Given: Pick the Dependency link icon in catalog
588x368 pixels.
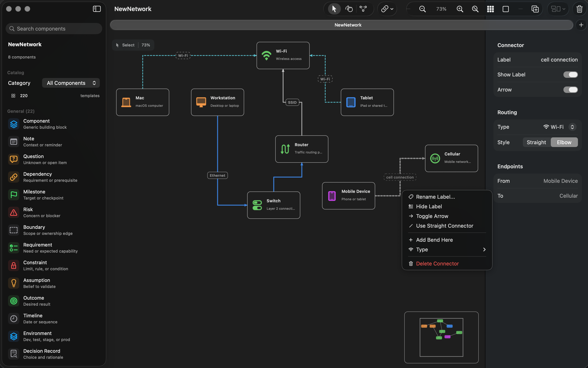Looking at the screenshot, I should (x=14, y=177).
